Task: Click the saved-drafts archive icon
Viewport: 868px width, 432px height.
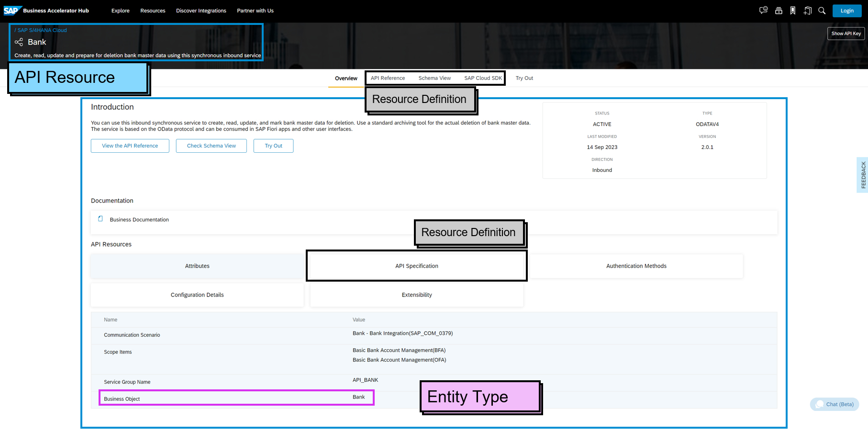Action: (779, 10)
